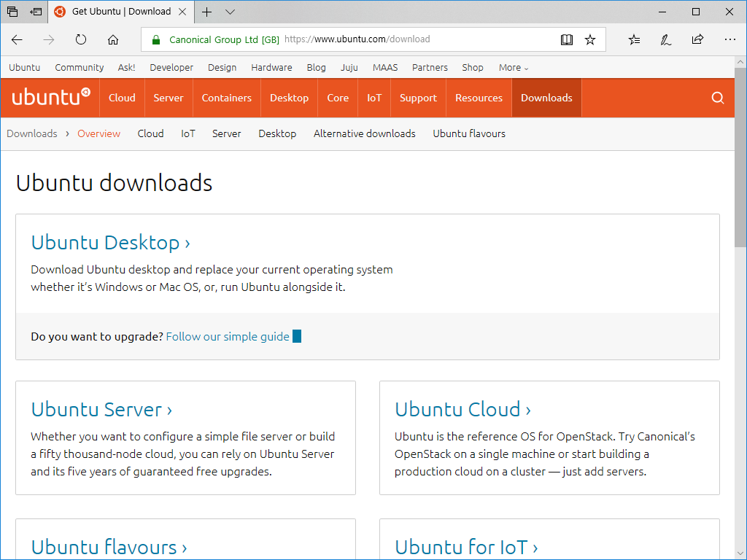The width and height of the screenshot is (747, 560).
Task: Open a new tab with plus icon
Action: click(x=206, y=12)
